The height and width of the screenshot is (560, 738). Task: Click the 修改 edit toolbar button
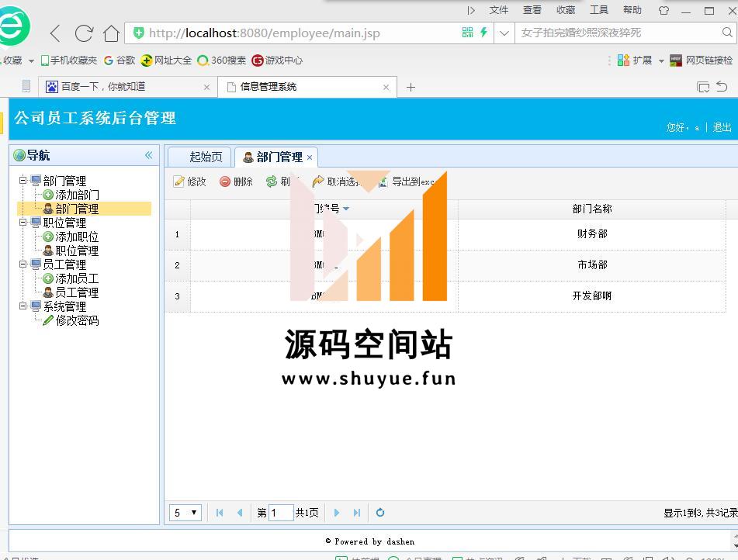tap(189, 181)
